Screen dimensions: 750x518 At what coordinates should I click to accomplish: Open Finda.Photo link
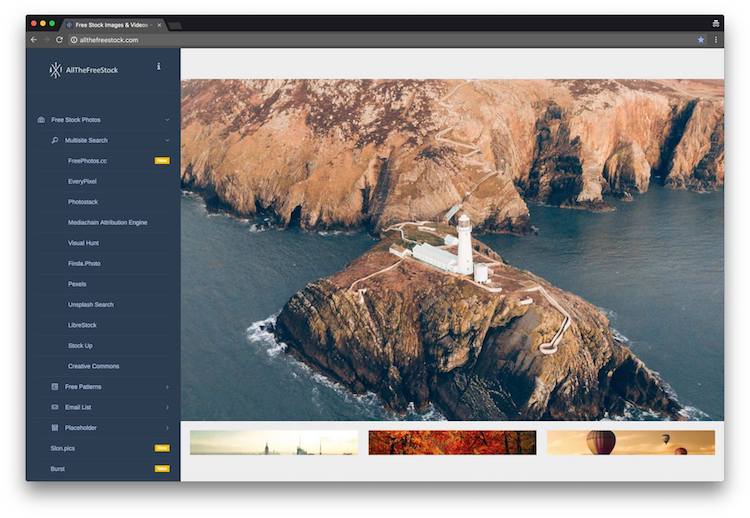(84, 264)
